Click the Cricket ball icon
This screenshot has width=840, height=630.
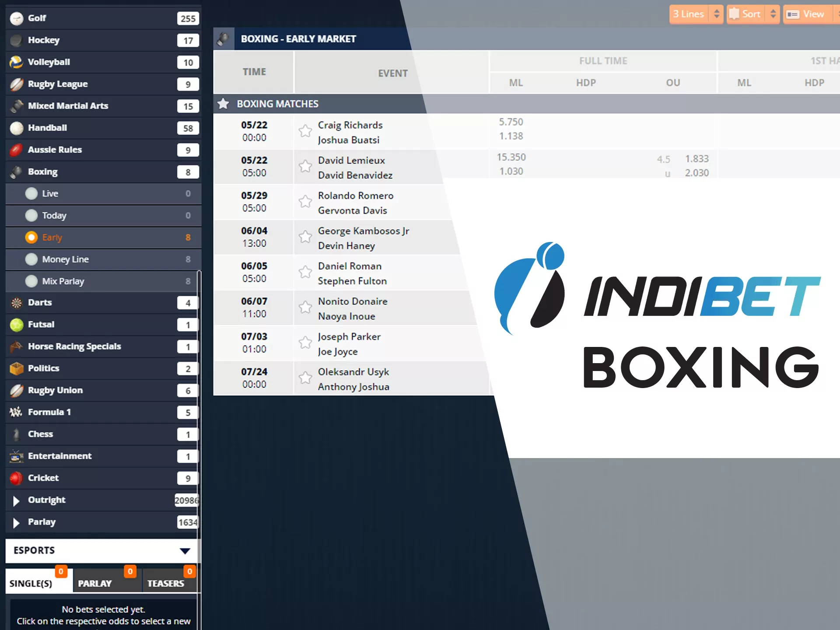click(16, 478)
